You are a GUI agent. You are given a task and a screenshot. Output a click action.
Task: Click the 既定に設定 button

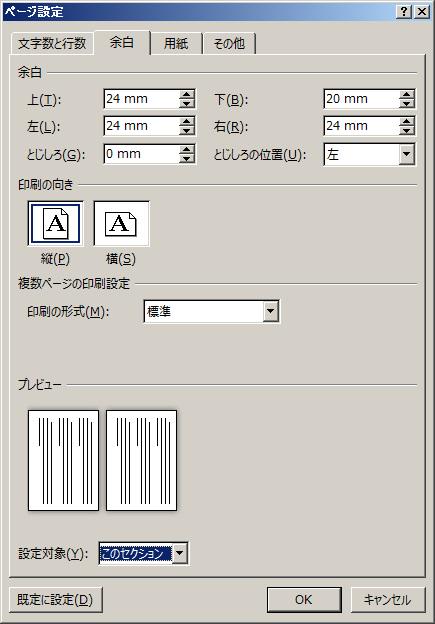tap(55, 599)
